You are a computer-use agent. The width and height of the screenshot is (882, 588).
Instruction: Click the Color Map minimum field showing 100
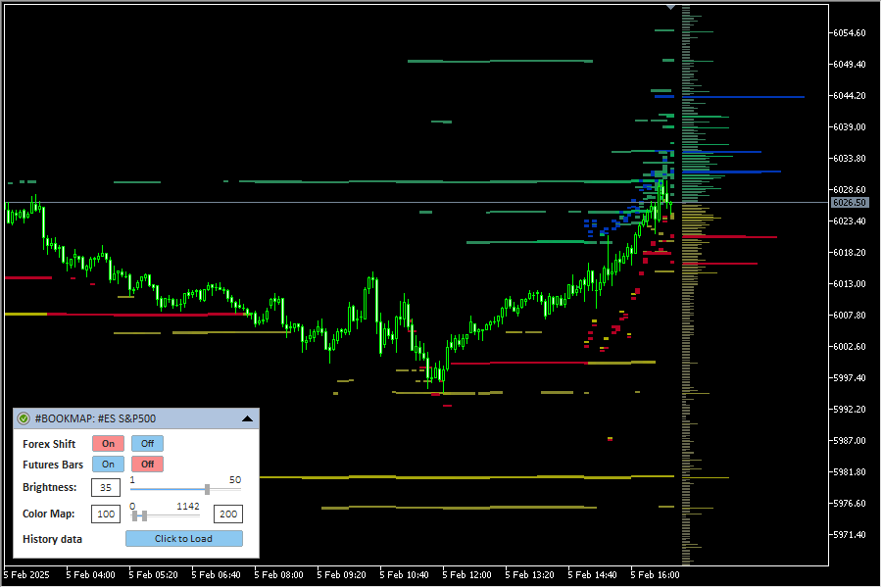point(106,514)
